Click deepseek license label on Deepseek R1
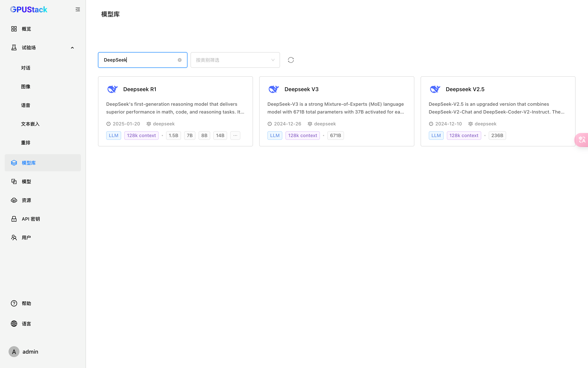 pos(164,124)
